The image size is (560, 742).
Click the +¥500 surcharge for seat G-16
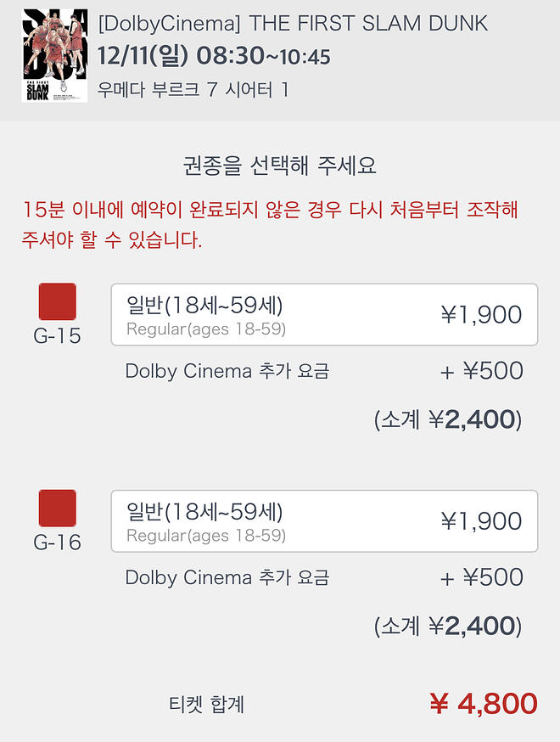[x=481, y=578]
